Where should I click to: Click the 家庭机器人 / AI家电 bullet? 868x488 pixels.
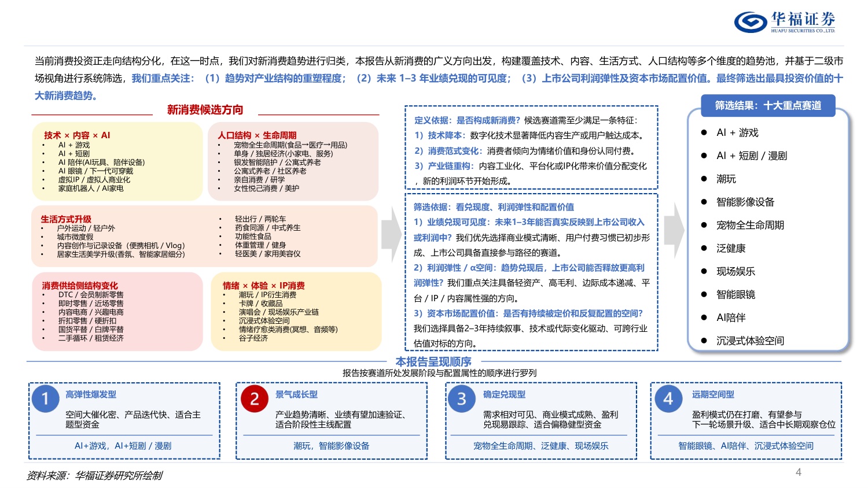click(x=91, y=188)
